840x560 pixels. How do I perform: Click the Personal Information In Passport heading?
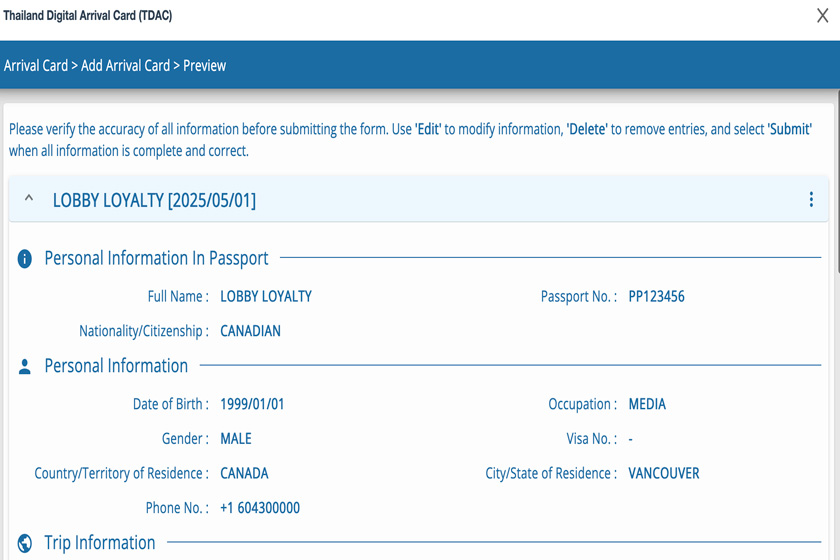coord(156,258)
